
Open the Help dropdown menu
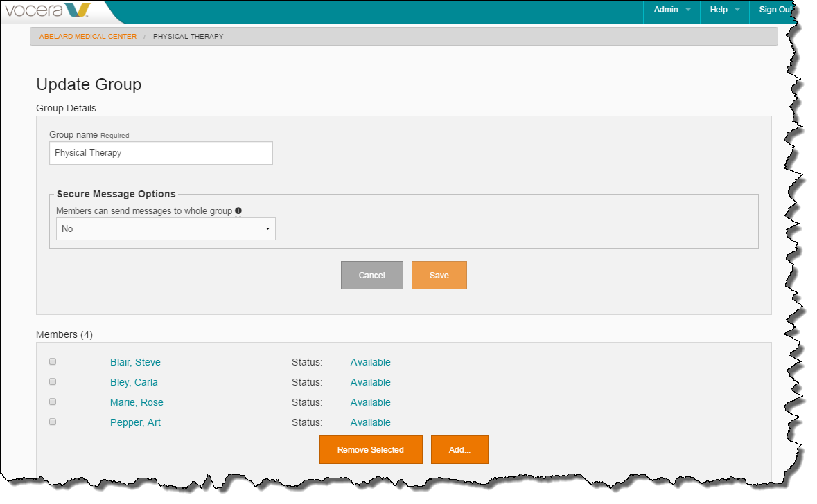(x=724, y=10)
